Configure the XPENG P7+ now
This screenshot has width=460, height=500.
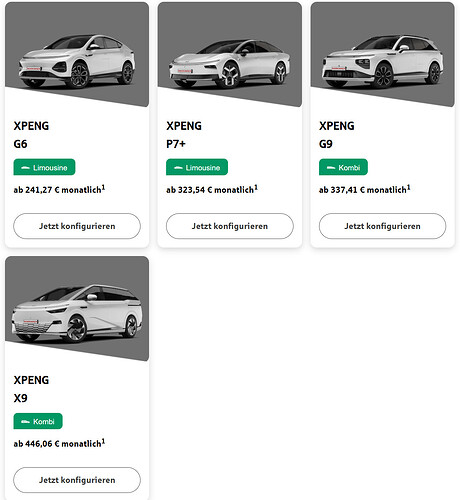pyautogui.click(x=230, y=226)
